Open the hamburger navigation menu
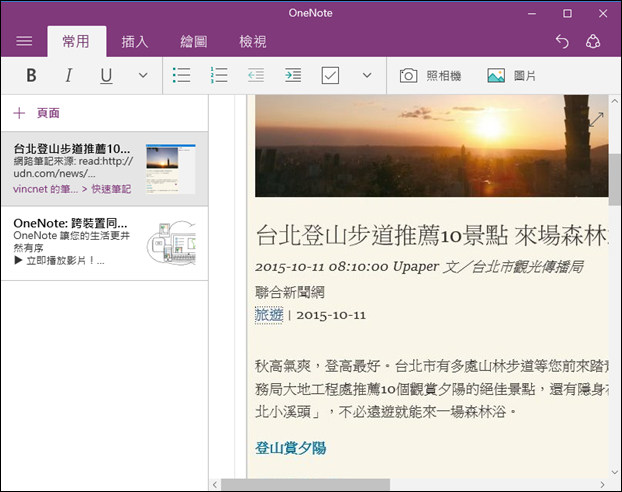The image size is (622, 492). (24, 41)
